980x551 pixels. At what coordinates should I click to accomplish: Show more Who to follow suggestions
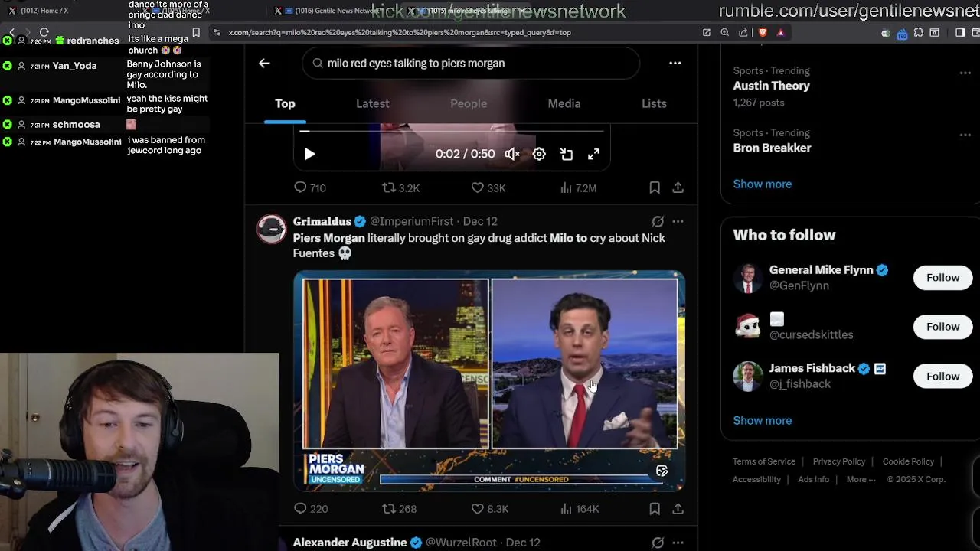[763, 420]
